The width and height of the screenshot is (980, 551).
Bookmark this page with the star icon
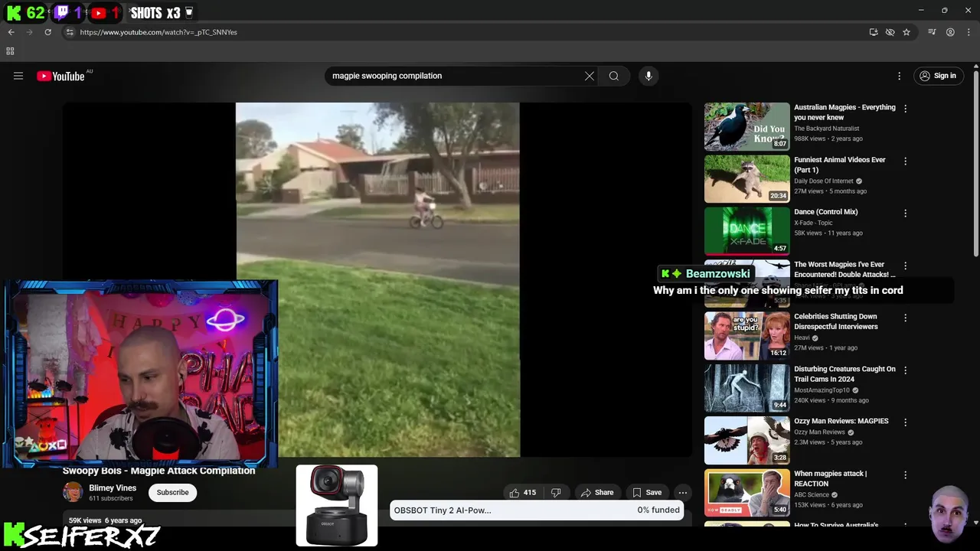tap(906, 32)
